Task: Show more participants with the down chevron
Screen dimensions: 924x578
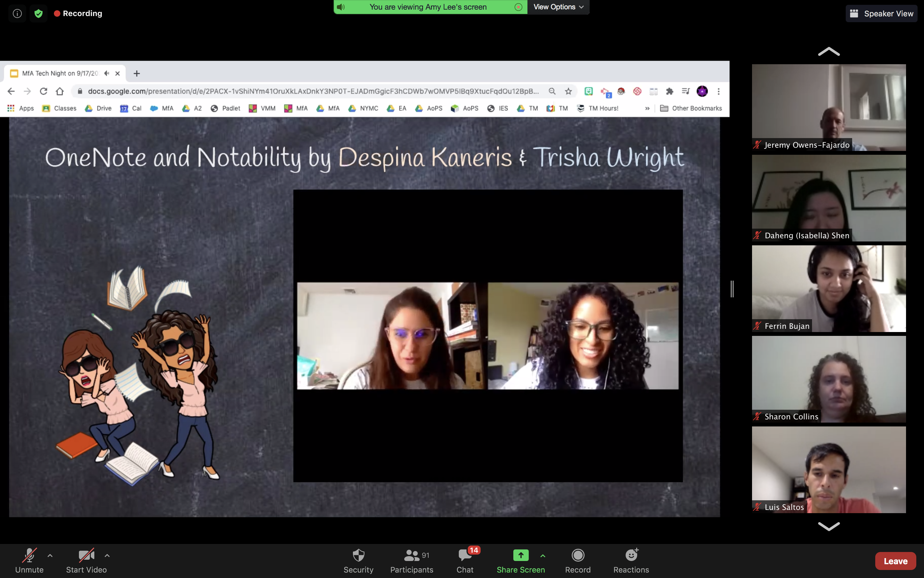Action: [x=828, y=526]
